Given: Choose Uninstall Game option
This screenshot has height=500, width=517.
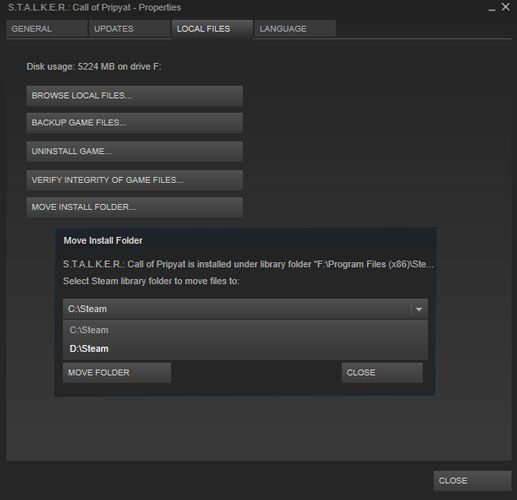Looking at the screenshot, I should click(x=135, y=151).
